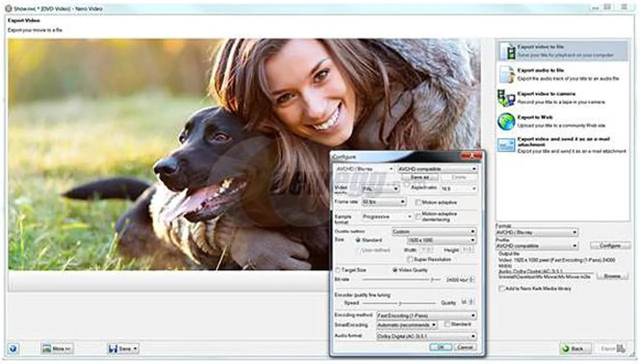Click the Configure button in export panel
The image size is (640, 364).
click(609, 245)
